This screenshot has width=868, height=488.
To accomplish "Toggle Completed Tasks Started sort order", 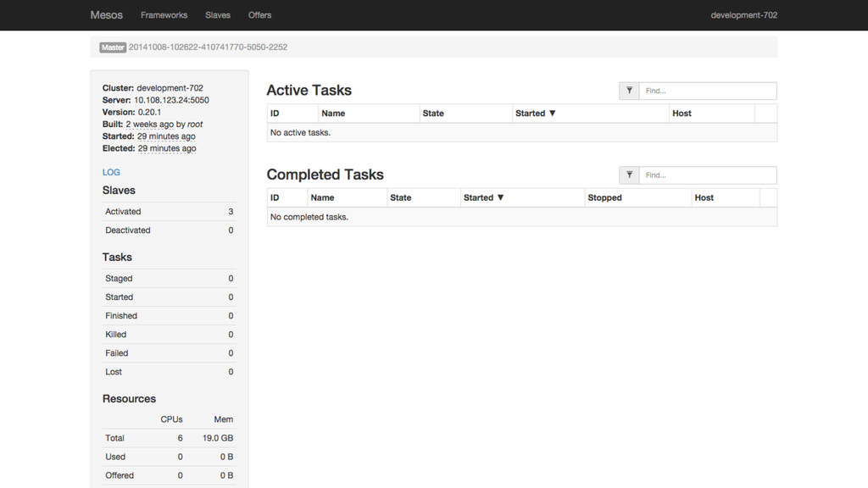I will pos(484,197).
